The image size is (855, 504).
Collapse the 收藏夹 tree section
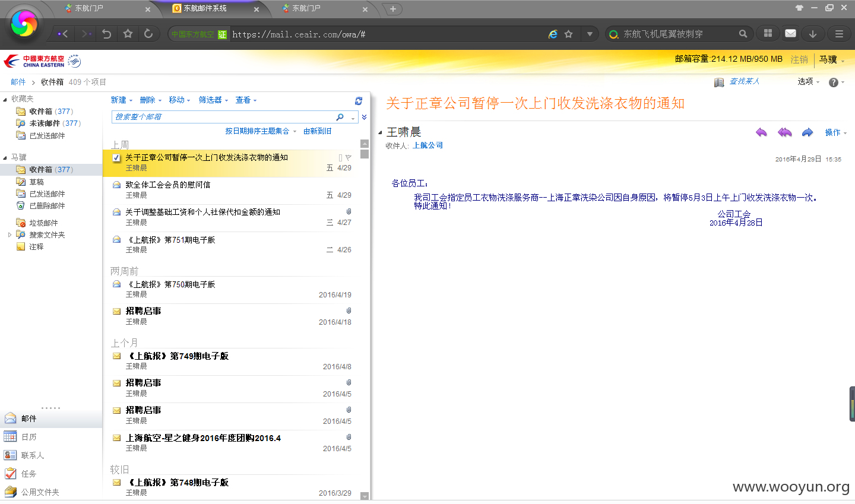click(5, 99)
